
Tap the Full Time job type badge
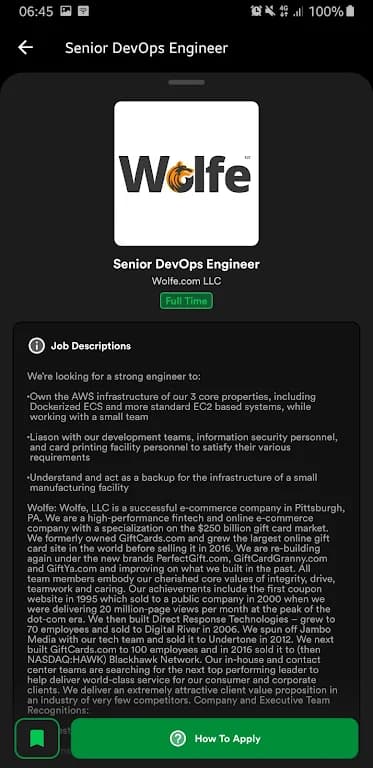click(186, 301)
